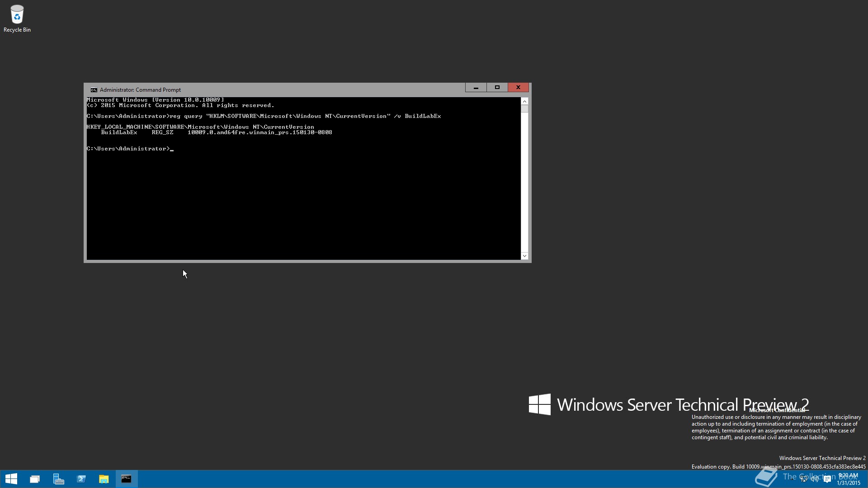
Task: Click the 10009.0.amd64fre.winmain_prs.150130-0808 value
Action: click(260, 132)
